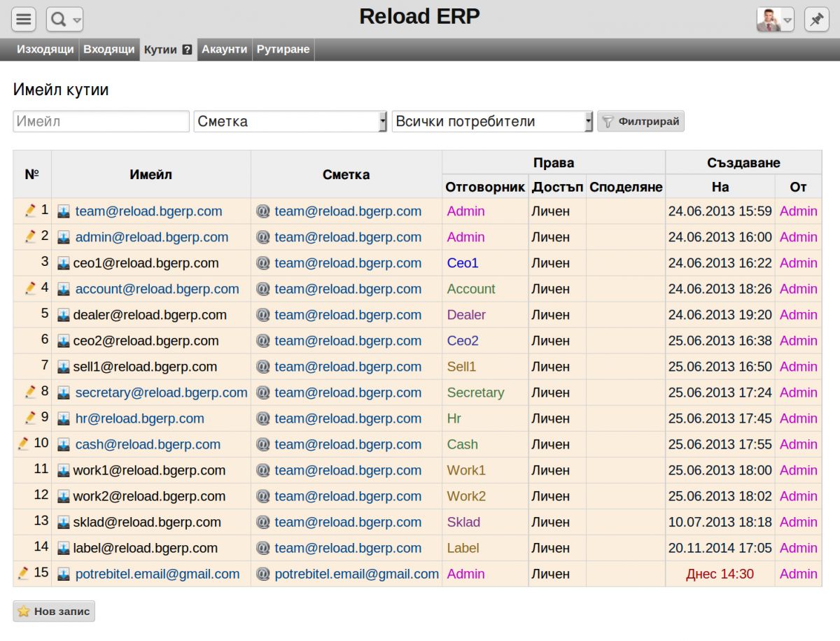The height and width of the screenshot is (641, 840).
Task: Open Cash responsible user link
Action: tap(463, 444)
